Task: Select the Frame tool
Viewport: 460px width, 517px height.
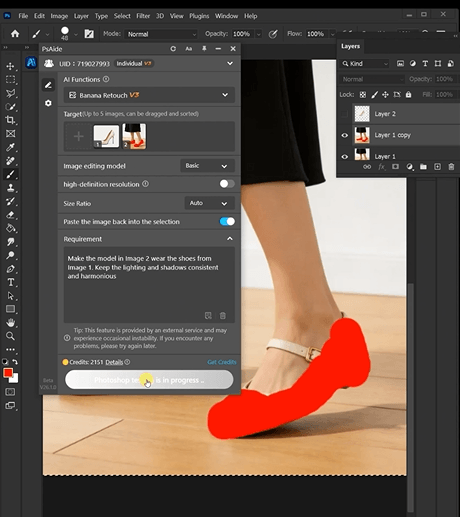Action: click(x=10, y=134)
